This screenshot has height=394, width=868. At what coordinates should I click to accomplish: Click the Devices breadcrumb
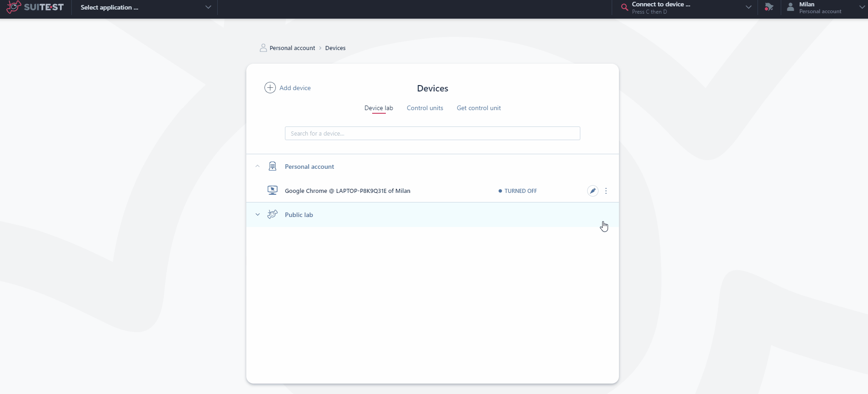tap(335, 48)
